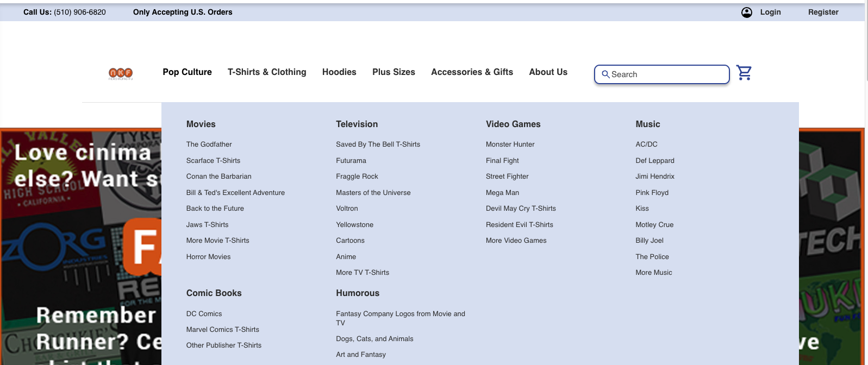
Task: Open Devil May Cry T-Shirts
Action: (521, 209)
